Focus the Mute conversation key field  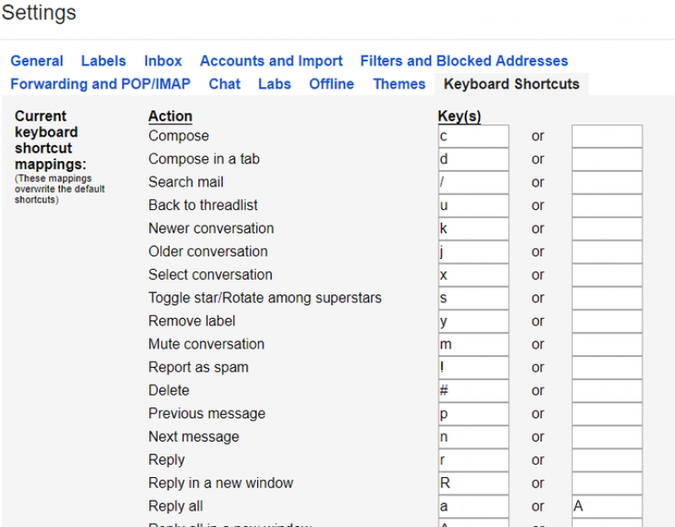pyautogui.click(x=473, y=345)
